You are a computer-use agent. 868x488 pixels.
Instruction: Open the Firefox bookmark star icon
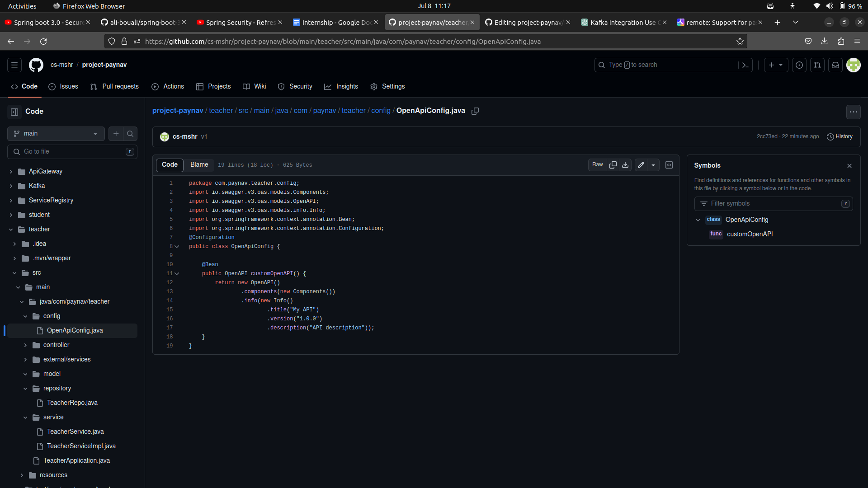click(740, 41)
